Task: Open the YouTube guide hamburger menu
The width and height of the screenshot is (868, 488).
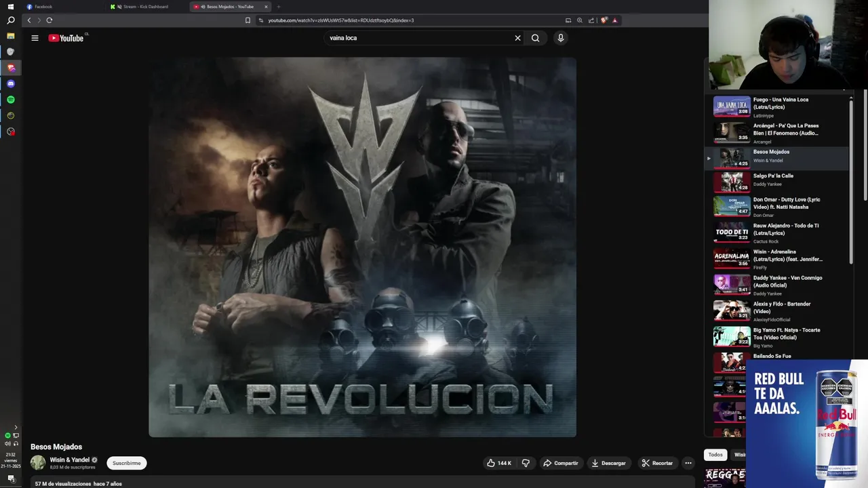Action: click(35, 38)
